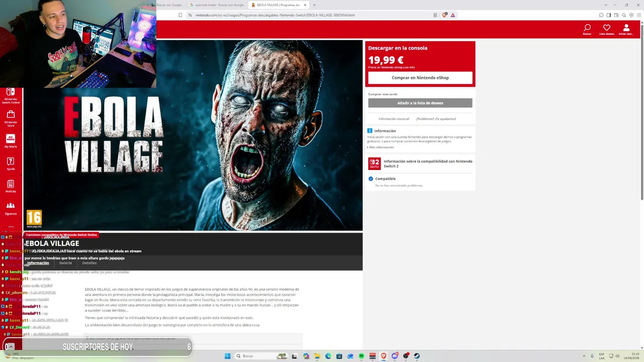This screenshot has height=362, width=644.
Task: Open the Síguenos social icon
Action: (x=11, y=209)
